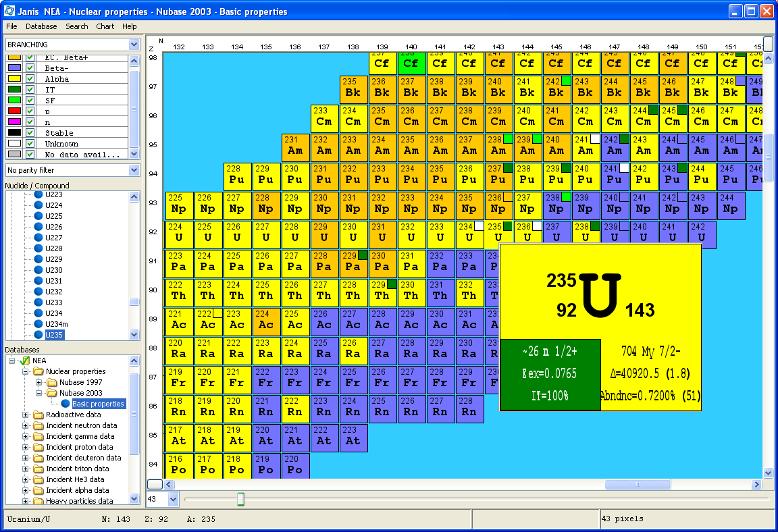
Task: Uncheck the Stable legend checkbox
Action: tap(30, 133)
